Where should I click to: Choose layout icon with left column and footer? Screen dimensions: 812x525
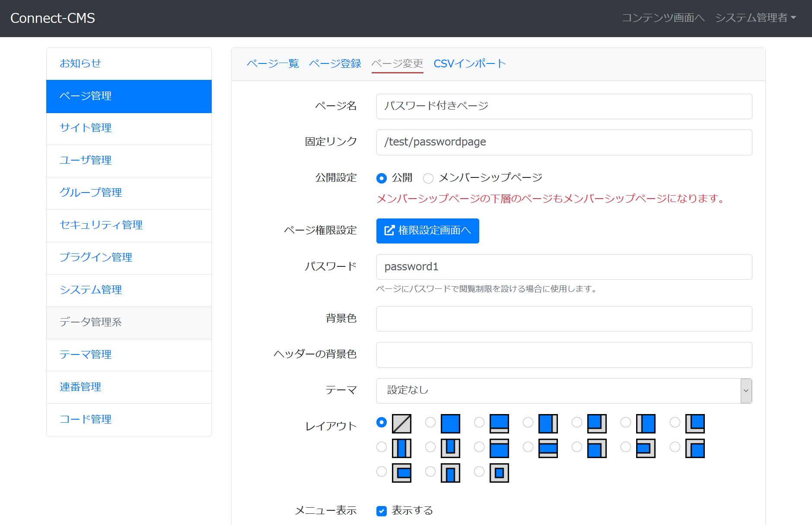695,424
